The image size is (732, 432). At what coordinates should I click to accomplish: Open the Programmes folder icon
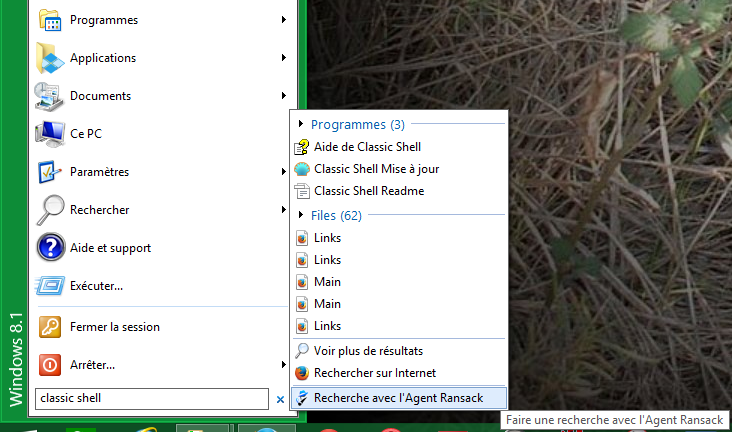50,21
